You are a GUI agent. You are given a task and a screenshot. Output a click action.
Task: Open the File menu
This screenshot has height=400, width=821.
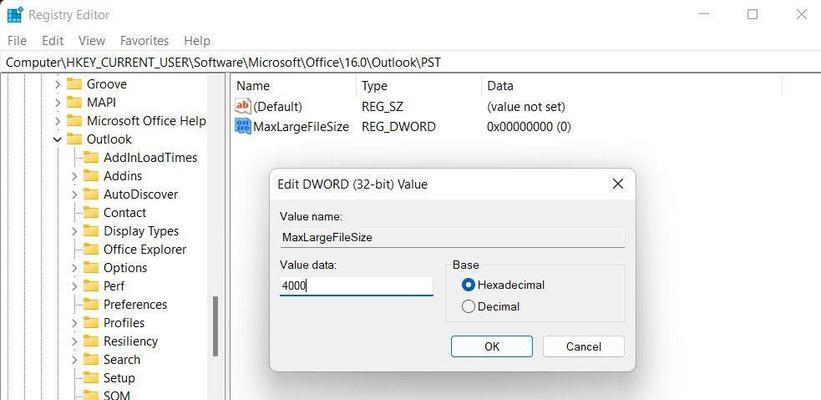[x=17, y=40]
